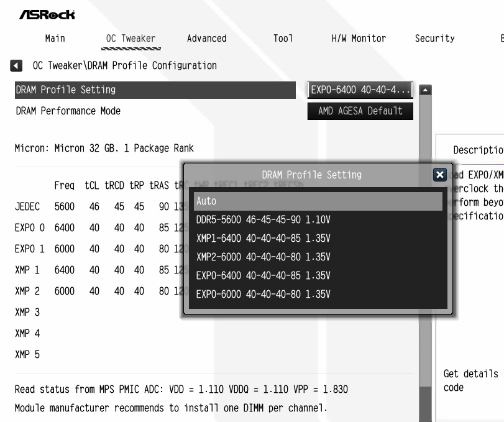
Task: Open the Tool tab
Action: 283,39
